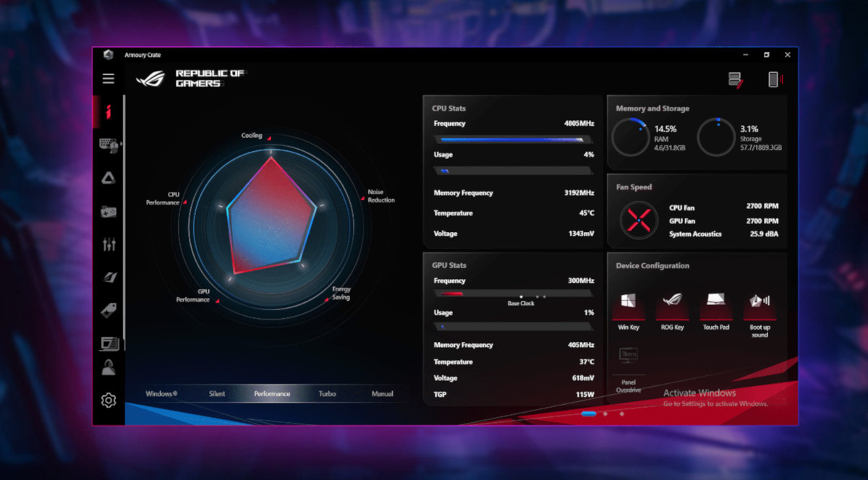868x480 pixels.
Task: Toggle the Panel Overdrive setting
Action: [628, 370]
